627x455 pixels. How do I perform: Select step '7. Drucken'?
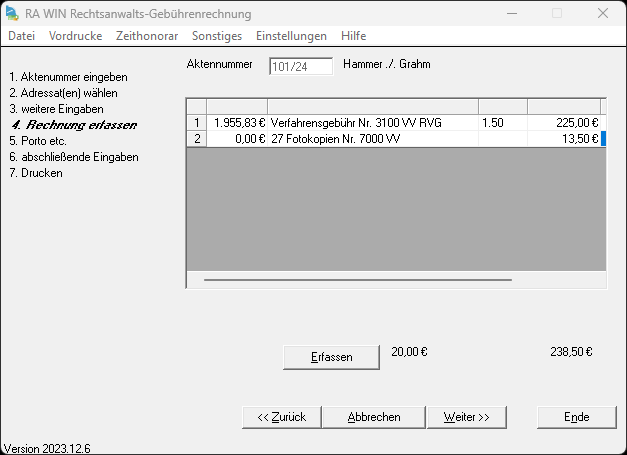(36, 173)
